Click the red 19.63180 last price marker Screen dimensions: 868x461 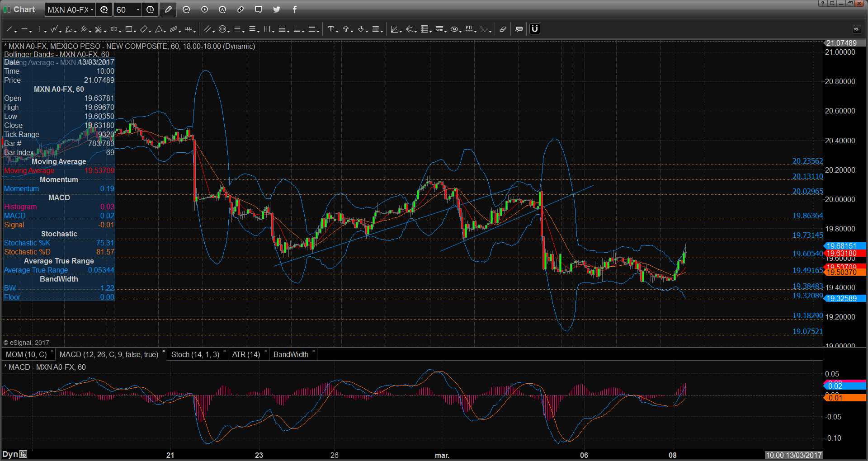coord(844,253)
